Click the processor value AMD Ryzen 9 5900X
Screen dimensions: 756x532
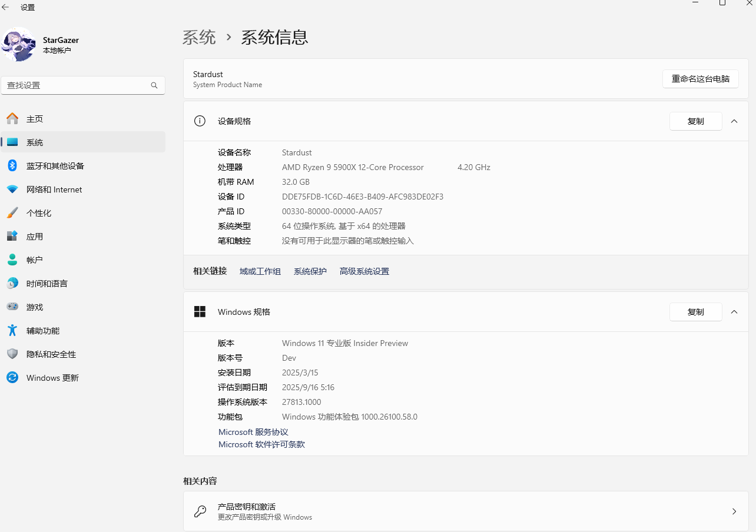pos(353,167)
